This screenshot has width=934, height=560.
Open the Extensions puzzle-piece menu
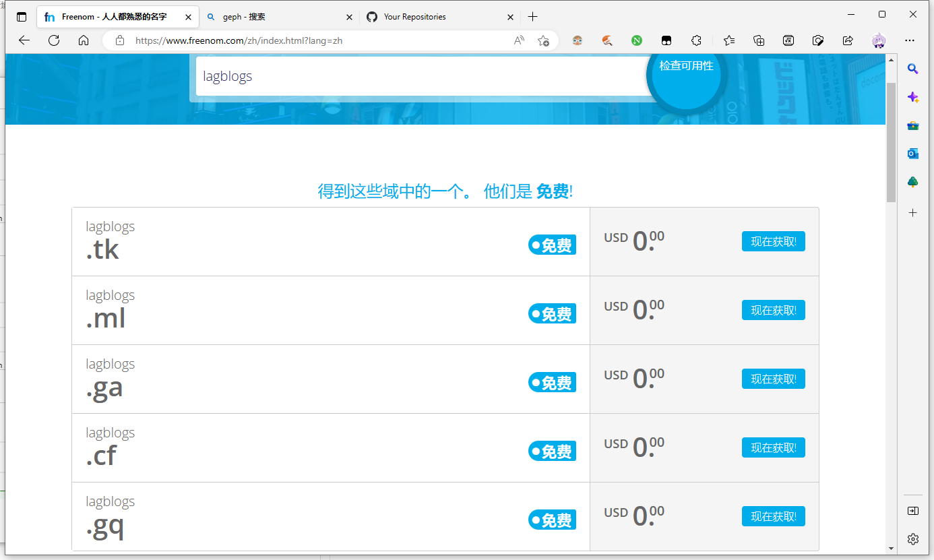(697, 40)
